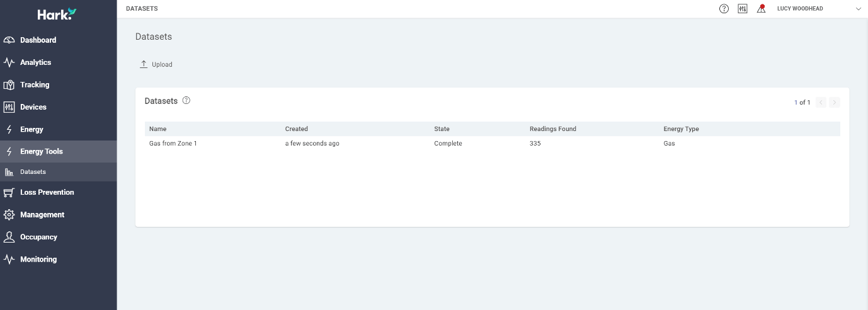
Task: Click the info icon beside Datasets heading
Action: pos(186,100)
